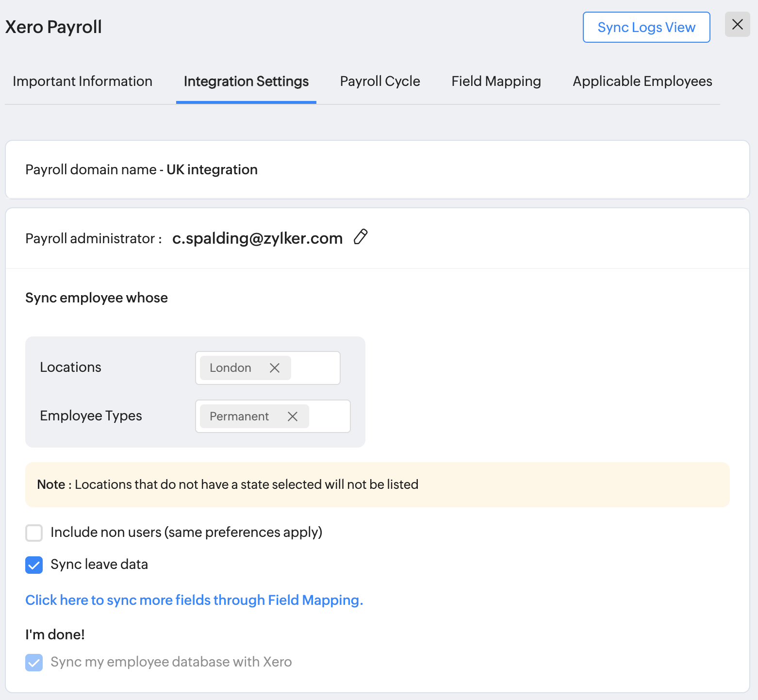Switch to Important Information tab
The height and width of the screenshot is (700, 758).
(x=82, y=81)
